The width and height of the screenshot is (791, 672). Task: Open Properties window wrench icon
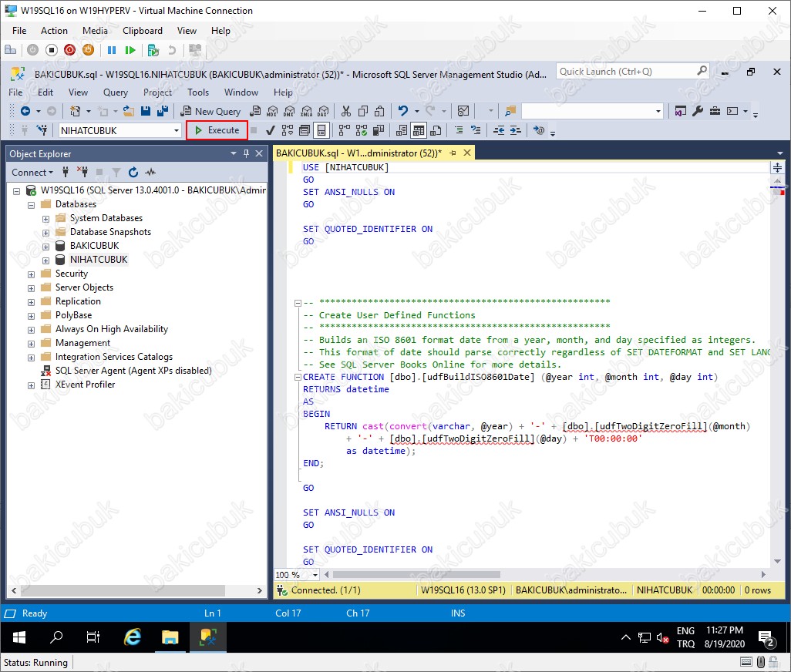click(x=698, y=111)
